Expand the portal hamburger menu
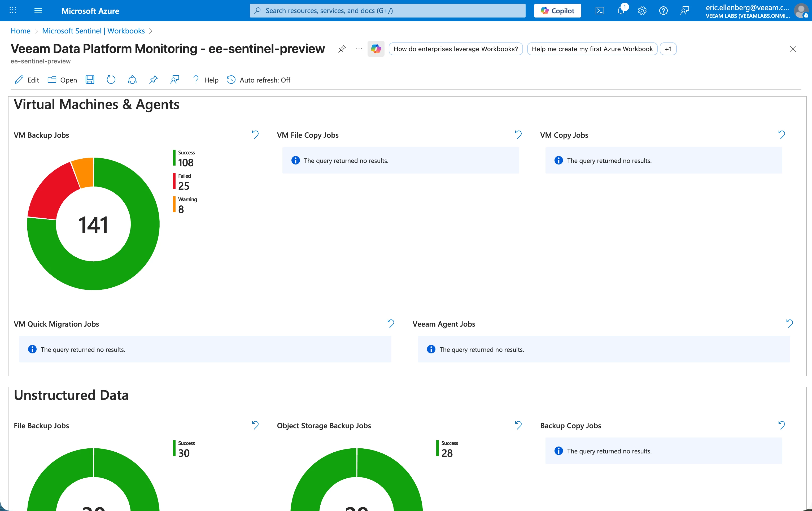Screen dimensions: 812x511 click(38, 11)
